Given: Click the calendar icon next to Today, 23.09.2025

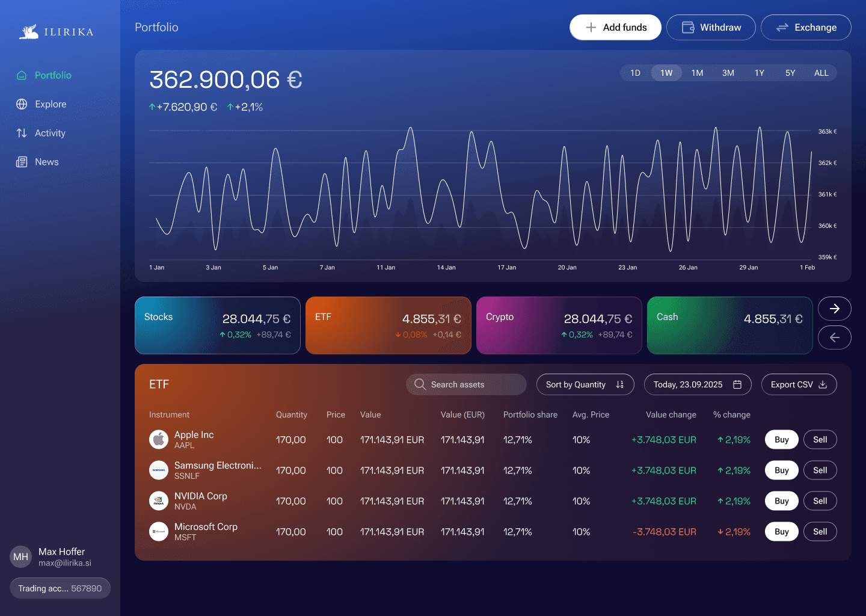Looking at the screenshot, I should [737, 384].
